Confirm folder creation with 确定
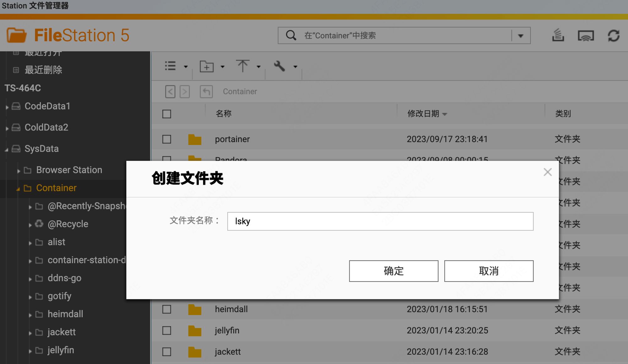Viewport: 628px width, 364px height. tap(393, 271)
